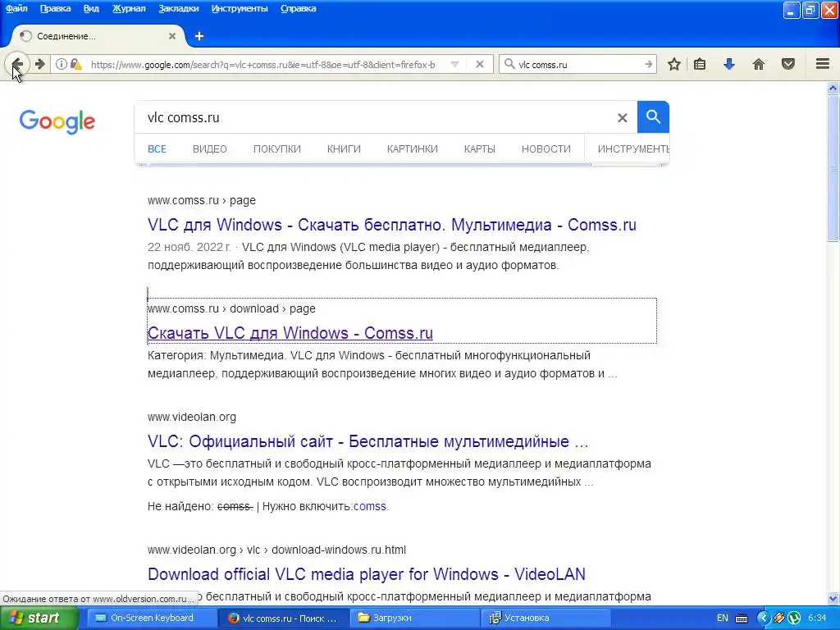840x630 pixels.
Task: Click the 6:34 system clock
Action: coord(817,619)
